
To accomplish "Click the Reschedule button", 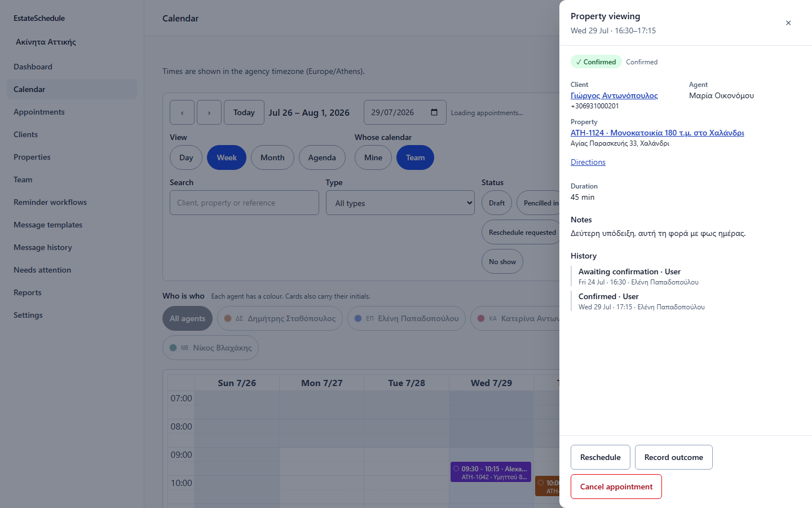I will coord(601,457).
